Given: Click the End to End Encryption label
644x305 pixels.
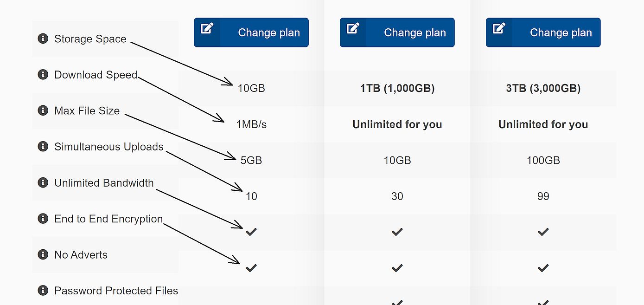Looking at the screenshot, I should click(x=108, y=219).
